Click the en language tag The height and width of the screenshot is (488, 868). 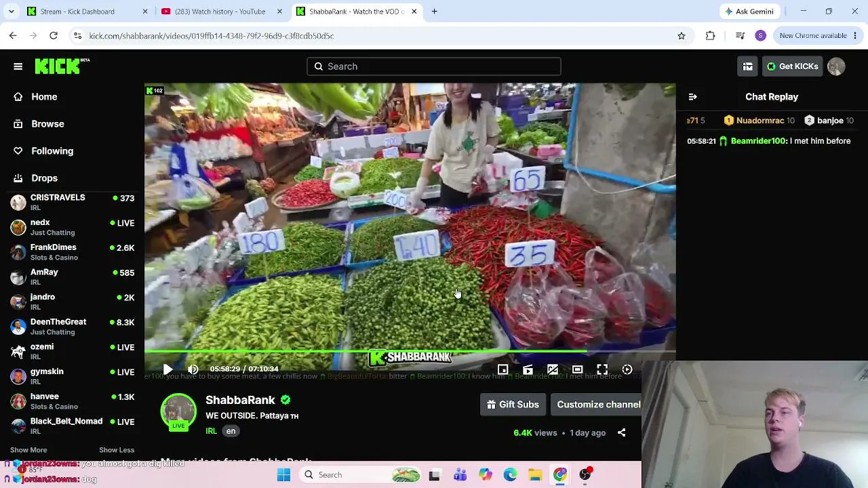[231, 431]
